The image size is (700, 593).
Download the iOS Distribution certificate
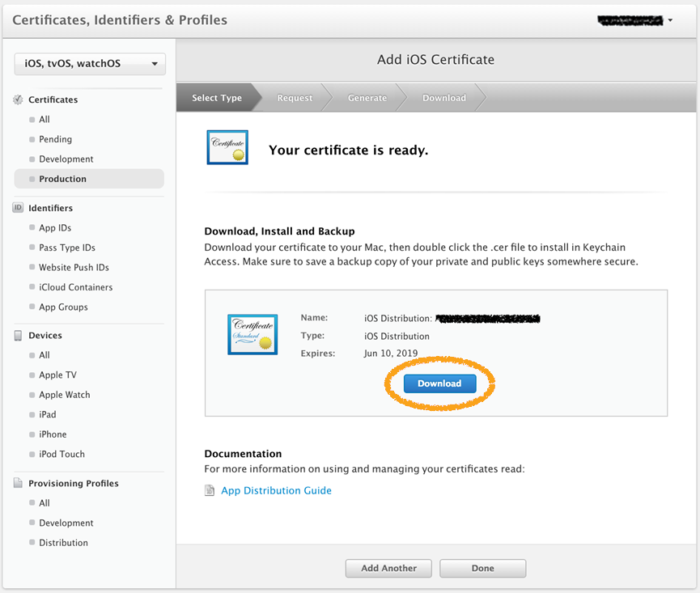(439, 383)
